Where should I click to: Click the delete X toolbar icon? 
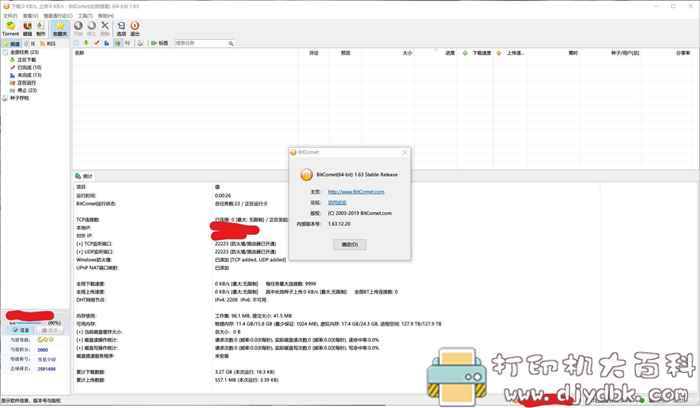pos(105,29)
